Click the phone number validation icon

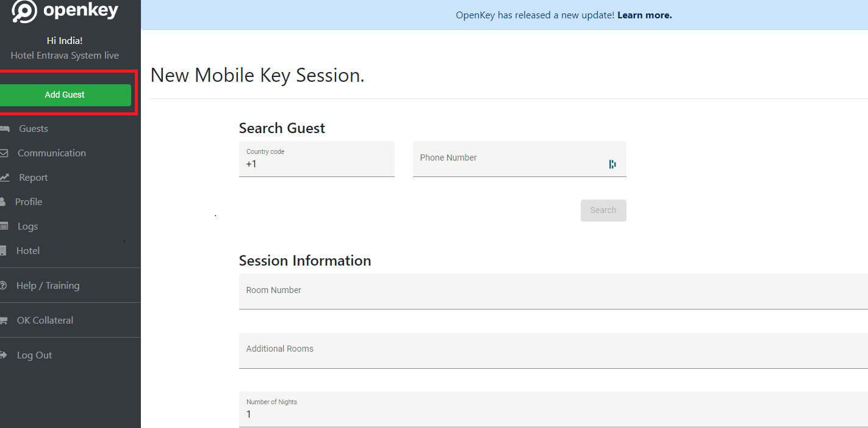click(612, 164)
